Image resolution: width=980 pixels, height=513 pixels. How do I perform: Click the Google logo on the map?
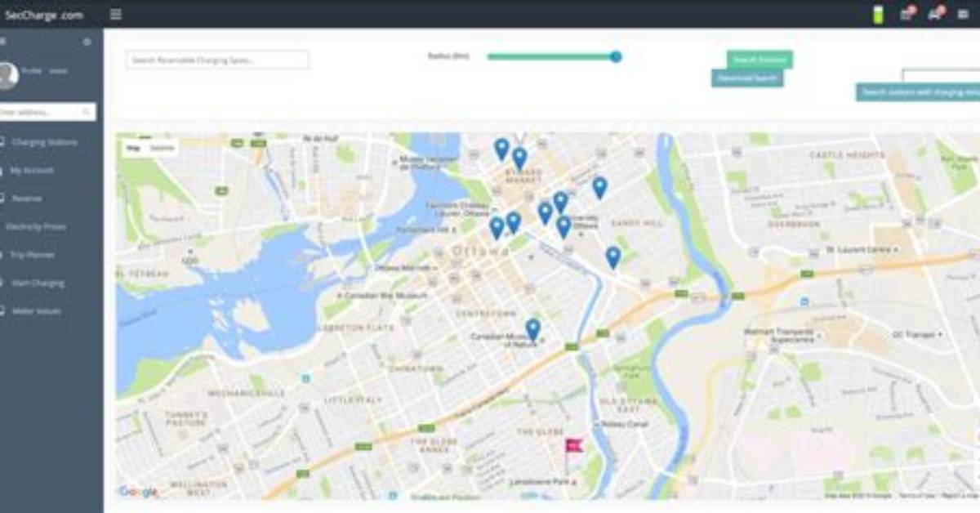(x=138, y=491)
